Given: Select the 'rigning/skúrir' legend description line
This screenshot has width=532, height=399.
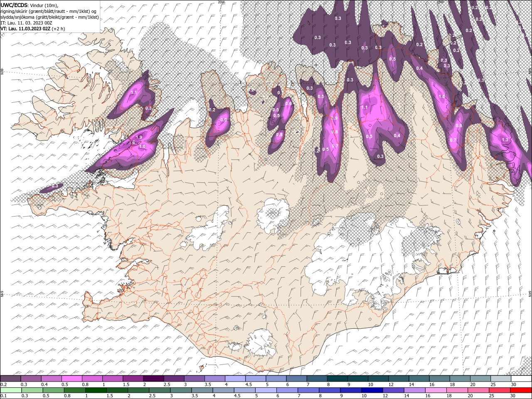Looking at the screenshot, I should coord(49,11).
